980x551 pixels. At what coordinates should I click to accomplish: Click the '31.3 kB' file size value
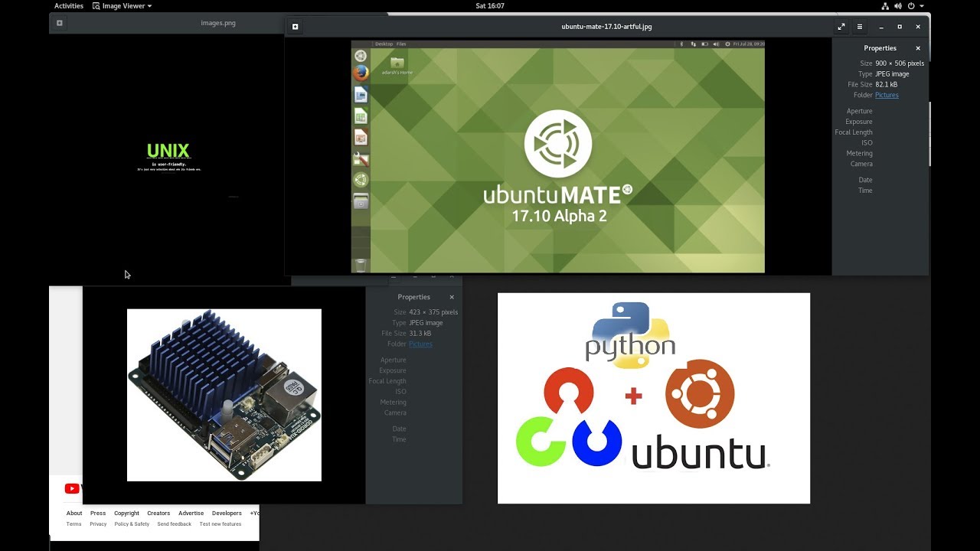420,334
